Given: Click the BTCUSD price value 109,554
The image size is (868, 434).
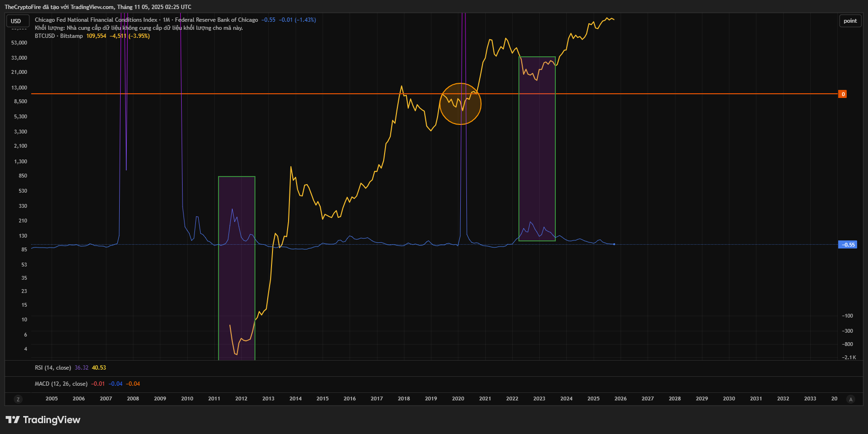Looking at the screenshot, I should click(96, 36).
